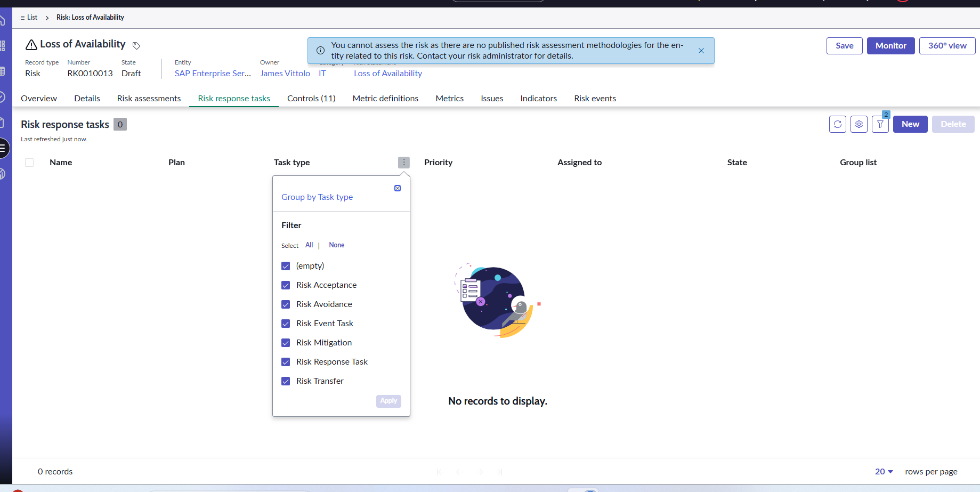Select None filter options link

337,245
